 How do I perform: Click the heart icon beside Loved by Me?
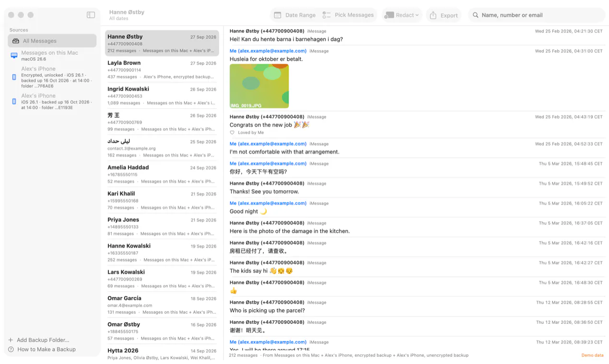pyautogui.click(x=232, y=133)
